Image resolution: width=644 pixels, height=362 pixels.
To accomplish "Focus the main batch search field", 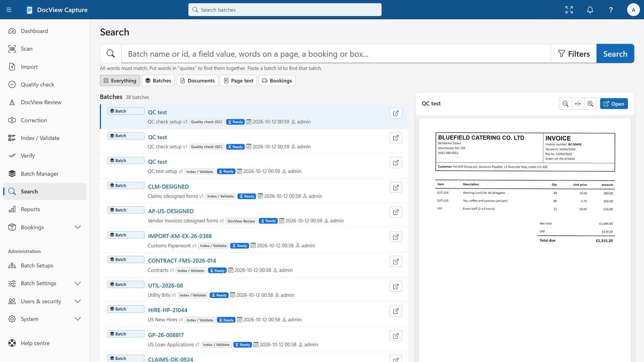I will click(x=336, y=53).
